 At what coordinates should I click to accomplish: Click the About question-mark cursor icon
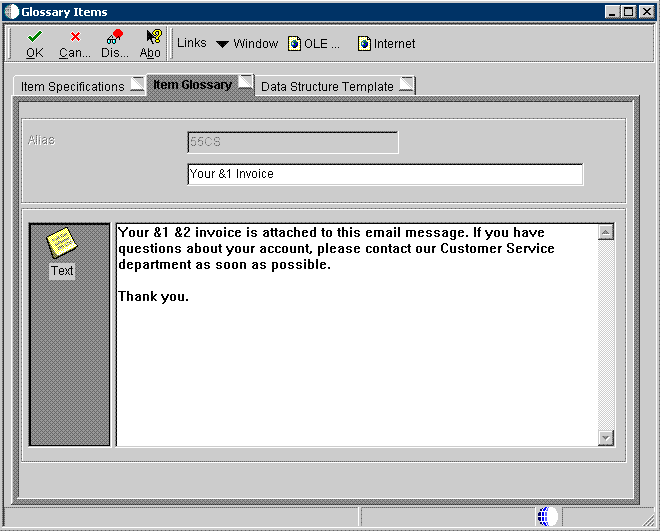151,44
